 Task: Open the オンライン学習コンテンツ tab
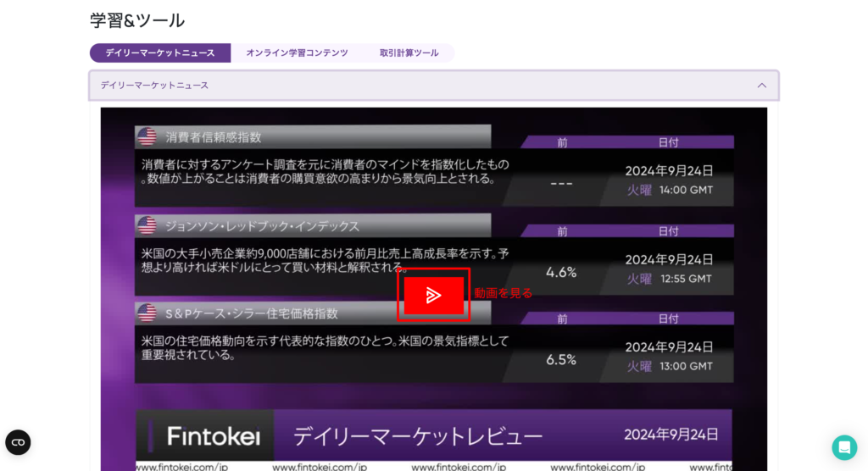point(298,53)
